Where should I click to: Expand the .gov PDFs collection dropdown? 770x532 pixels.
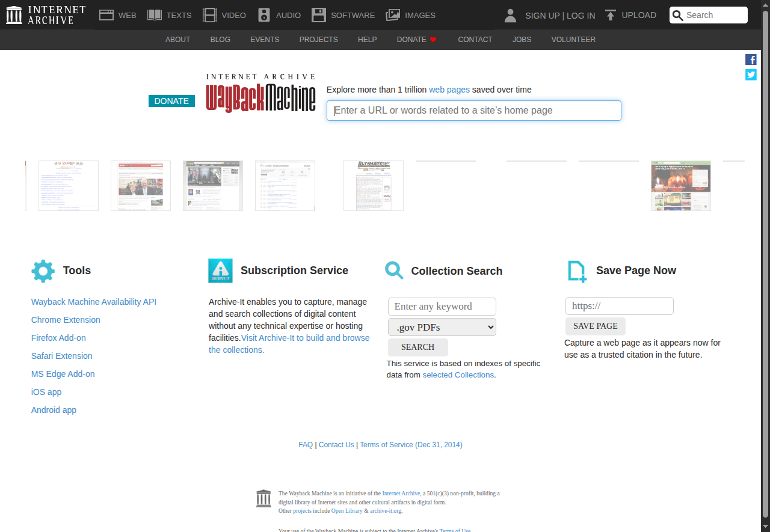[x=442, y=327]
